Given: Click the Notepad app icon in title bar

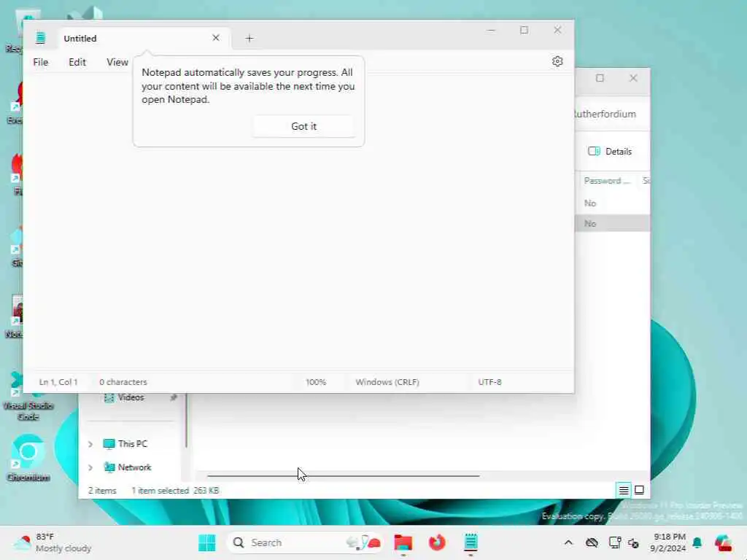Looking at the screenshot, I should coord(41,38).
